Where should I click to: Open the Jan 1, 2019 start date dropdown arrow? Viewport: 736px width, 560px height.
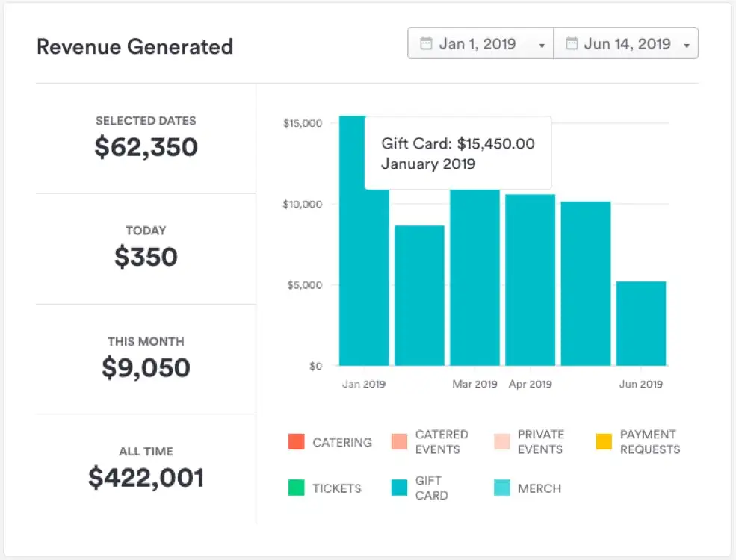(541, 45)
